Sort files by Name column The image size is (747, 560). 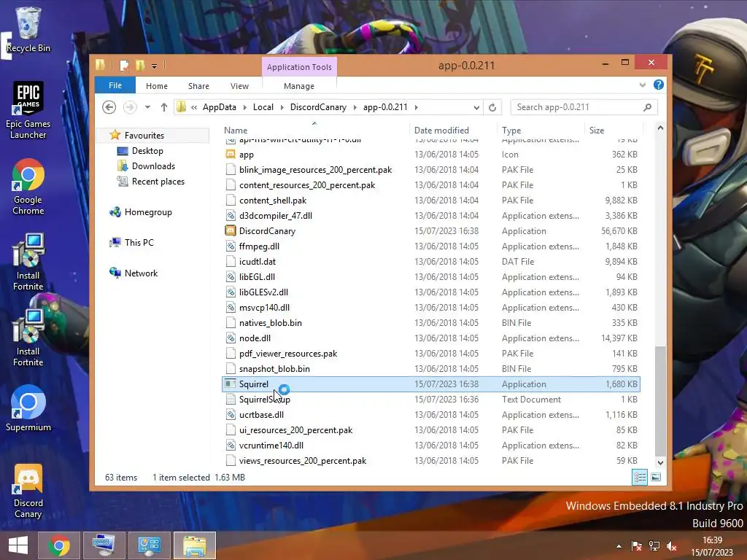pyautogui.click(x=314, y=130)
